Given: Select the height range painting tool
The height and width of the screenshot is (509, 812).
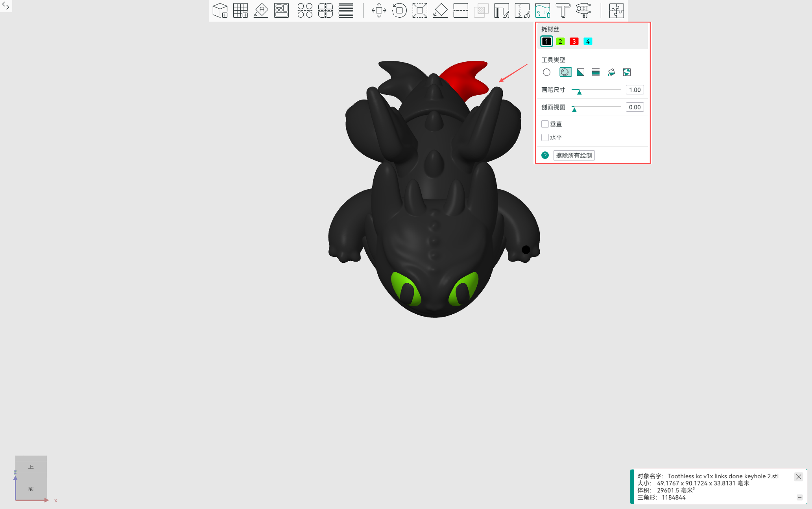Looking at the screenshot, I should pos(596,72).
